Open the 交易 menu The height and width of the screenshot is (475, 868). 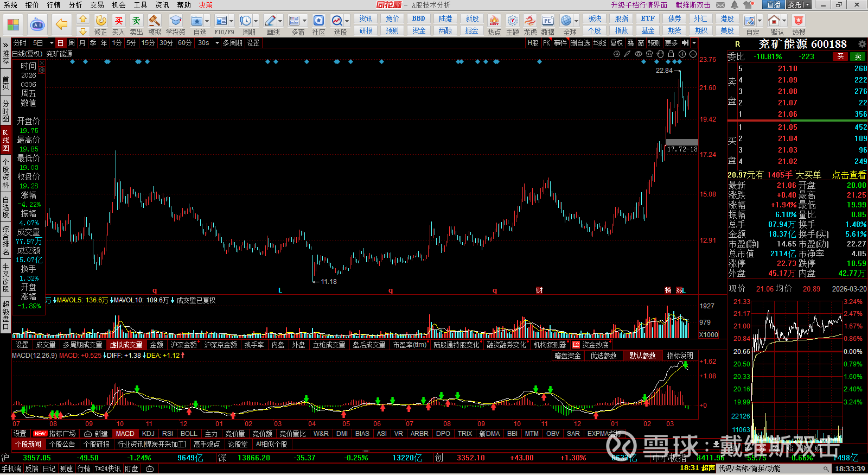97,5
